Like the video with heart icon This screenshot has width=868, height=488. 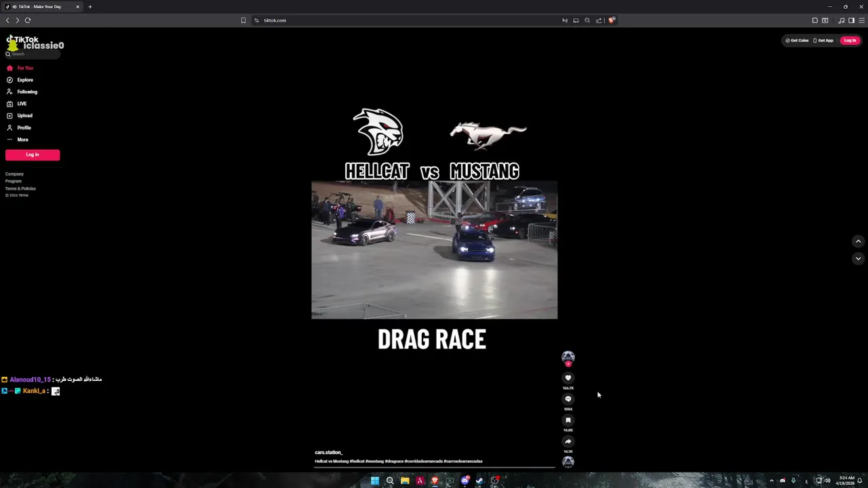(568, 378)
